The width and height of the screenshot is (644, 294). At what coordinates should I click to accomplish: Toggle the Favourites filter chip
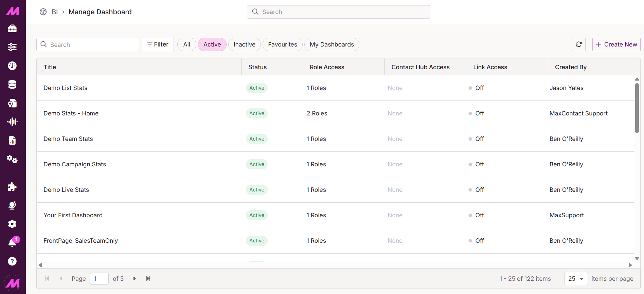click(282, 44)
